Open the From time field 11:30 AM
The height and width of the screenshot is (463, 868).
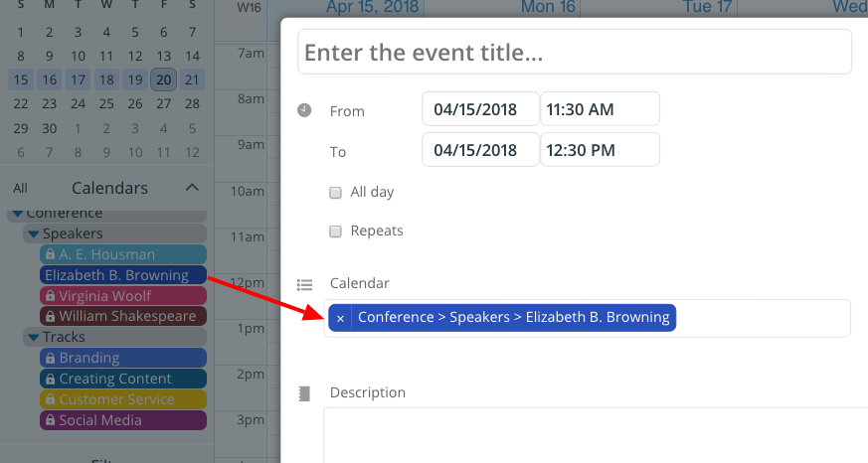600,110
